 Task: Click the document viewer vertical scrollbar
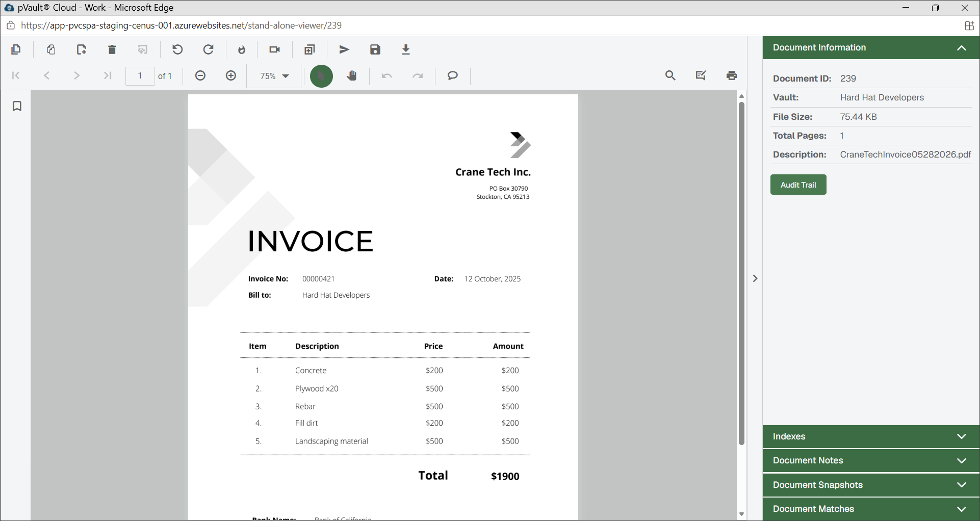coord(741,273)
